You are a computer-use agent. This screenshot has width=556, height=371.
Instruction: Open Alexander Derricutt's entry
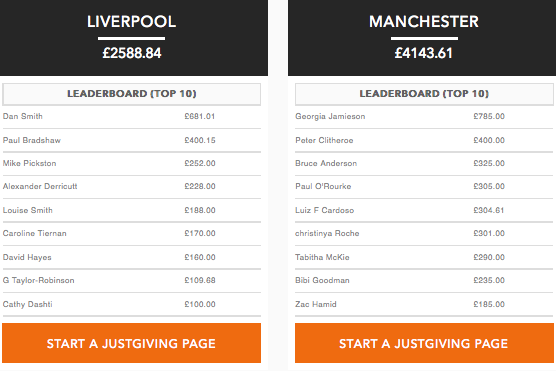point(132,187)
